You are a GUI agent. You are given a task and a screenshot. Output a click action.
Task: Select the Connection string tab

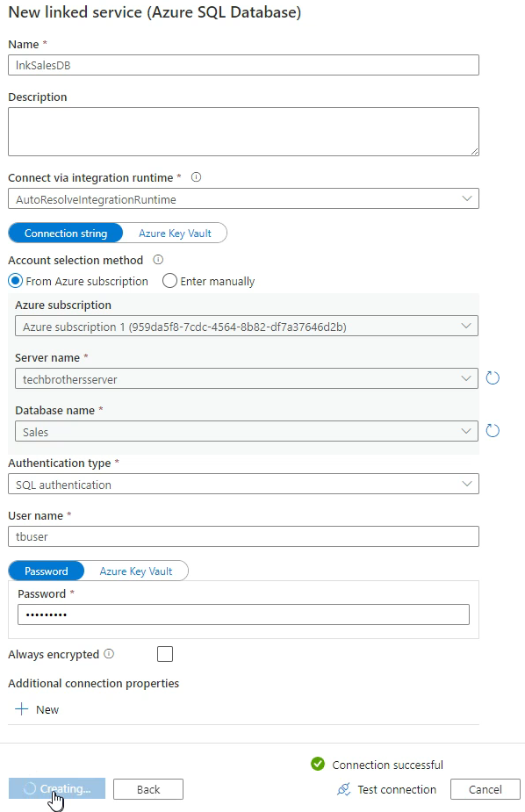[x=65, y=233]
